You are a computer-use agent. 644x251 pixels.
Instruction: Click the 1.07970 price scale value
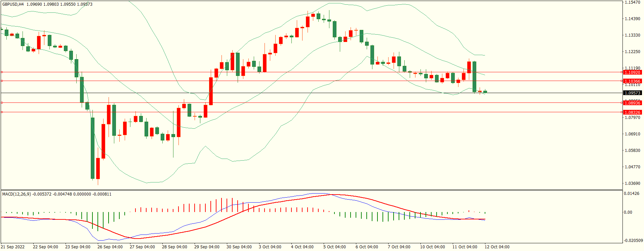pos(632,118)
